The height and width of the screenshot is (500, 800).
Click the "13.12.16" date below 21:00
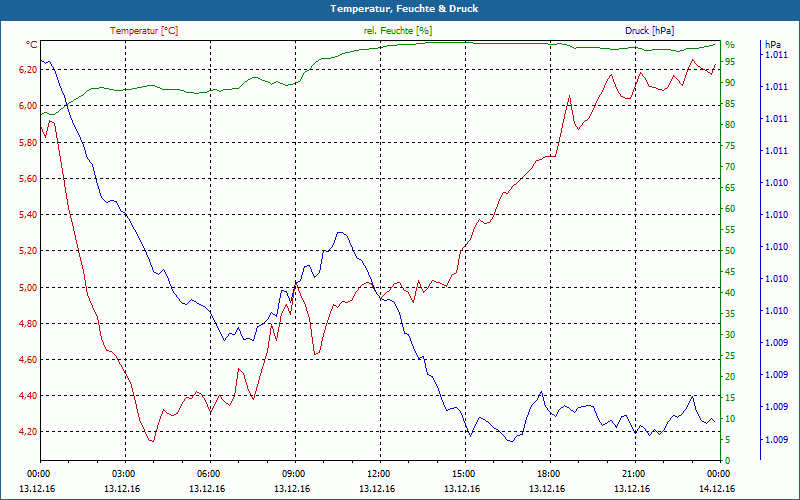click(x=632, y=489)
